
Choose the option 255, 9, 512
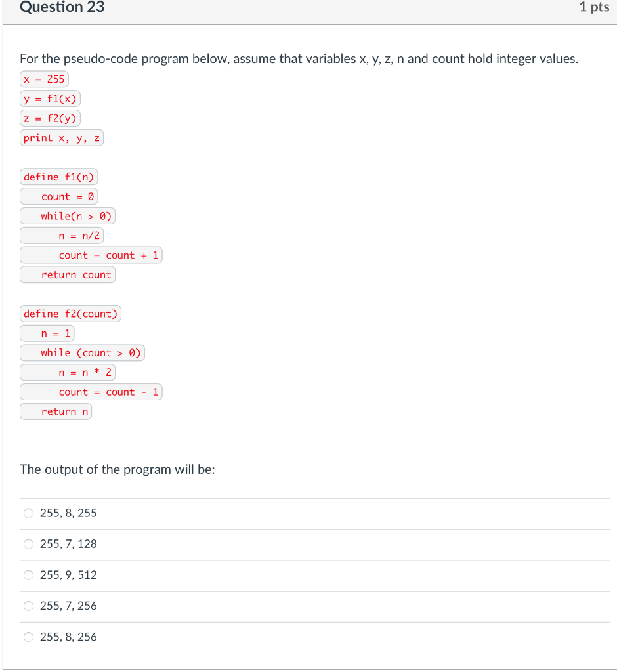[x=29, y=575]
